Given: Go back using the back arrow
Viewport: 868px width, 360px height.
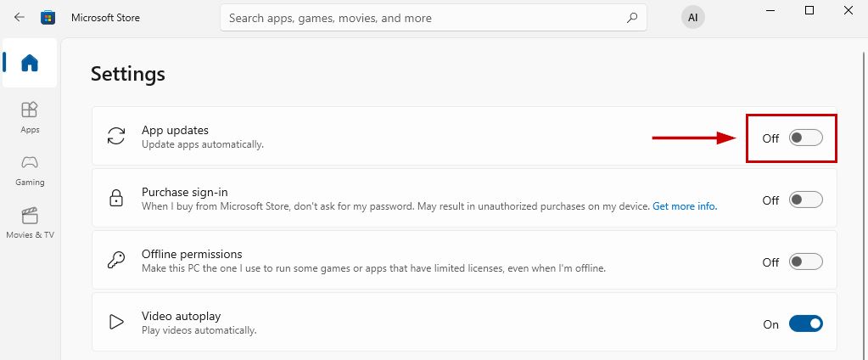Looking at the screenshot, I should pos(20,17).
